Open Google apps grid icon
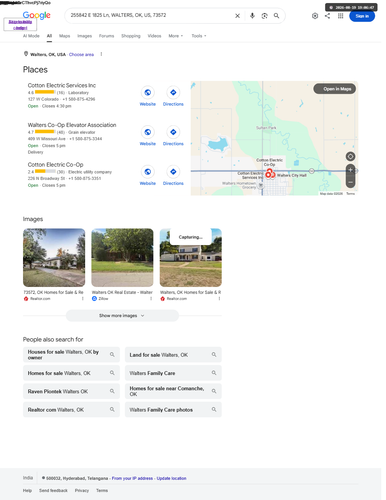This screenshot has height=500, width=386. (x=340, y=16)
